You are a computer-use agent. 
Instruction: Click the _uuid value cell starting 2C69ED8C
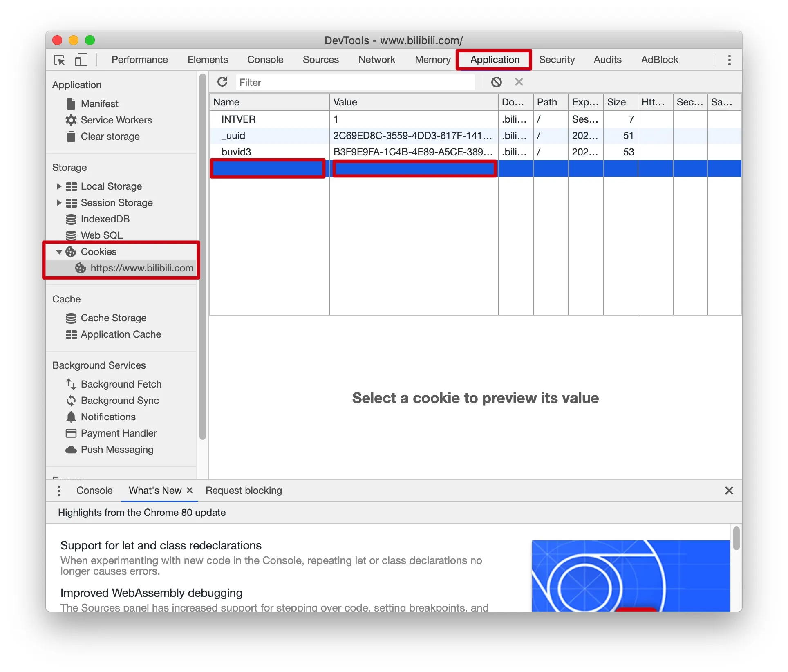pos(414,136)
